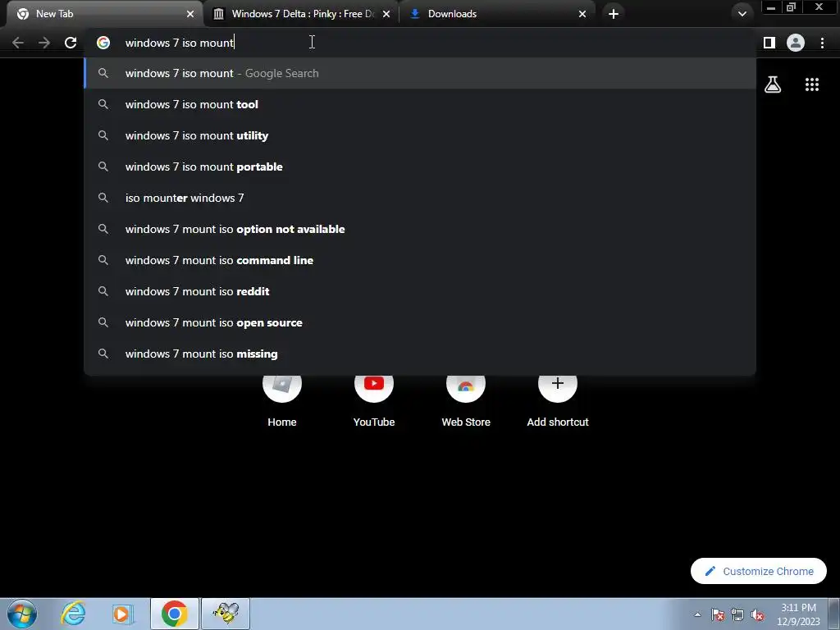
Task: Click the Google logo in address bar
Action: 103,43
